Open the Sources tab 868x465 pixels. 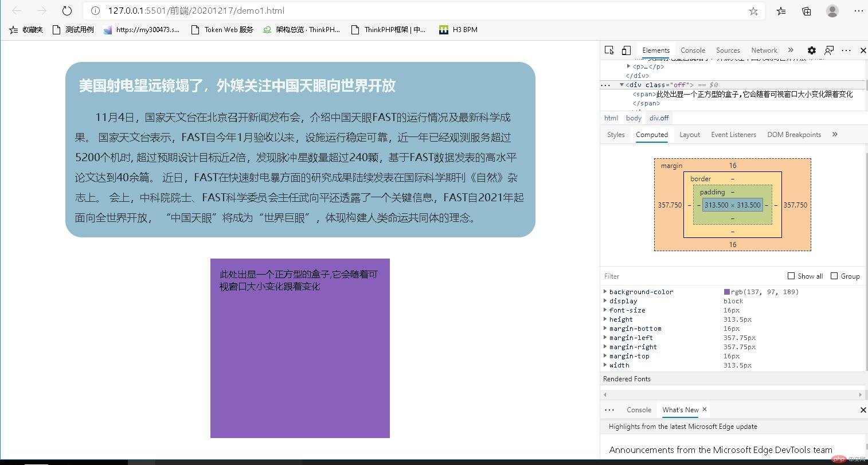coord(728,50)
